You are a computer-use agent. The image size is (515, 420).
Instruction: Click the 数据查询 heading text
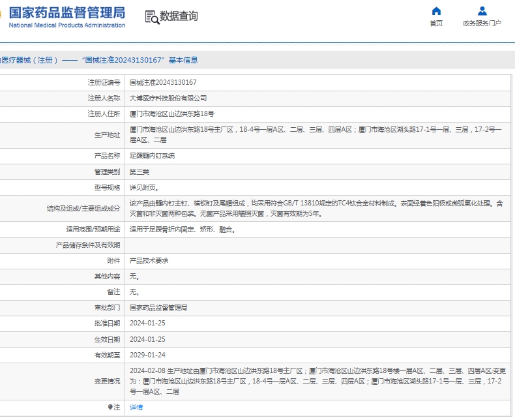pos(179,16)
